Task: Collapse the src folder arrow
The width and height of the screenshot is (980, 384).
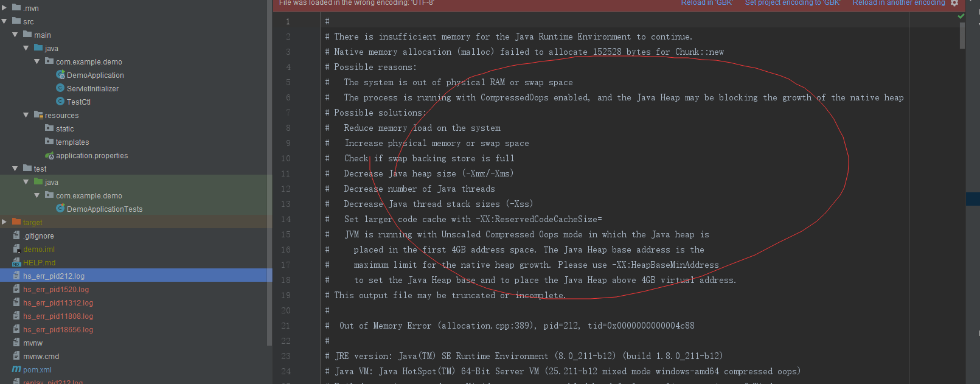Action: pos(5,21)
